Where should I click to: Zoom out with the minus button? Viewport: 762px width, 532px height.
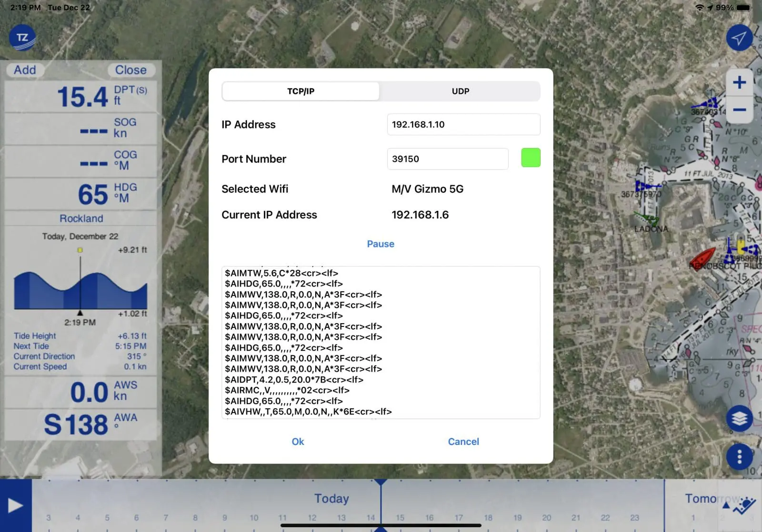[739, 110]
